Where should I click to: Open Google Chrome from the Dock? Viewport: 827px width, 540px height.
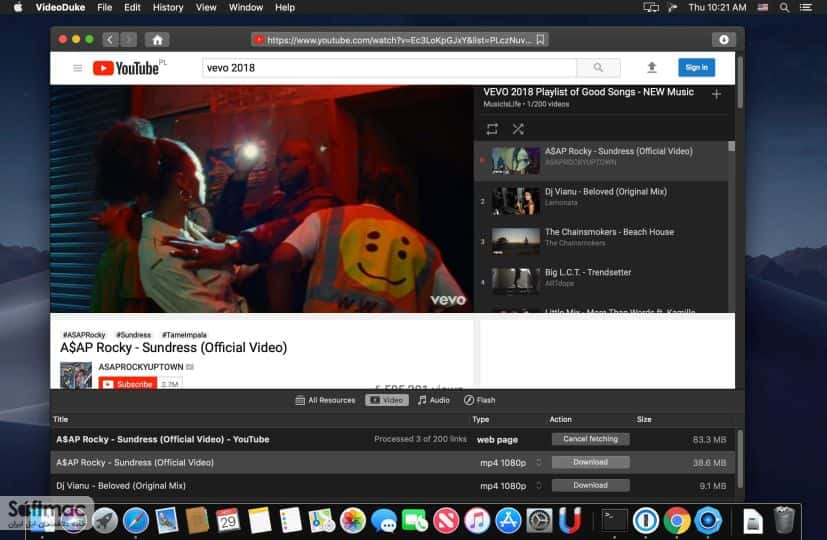click(x=677, y=520)
